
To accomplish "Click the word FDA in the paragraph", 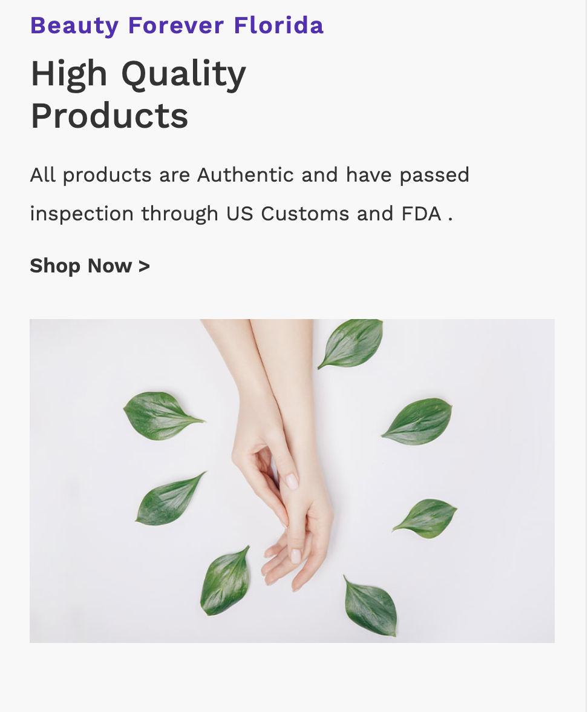I will coord(421,213).
